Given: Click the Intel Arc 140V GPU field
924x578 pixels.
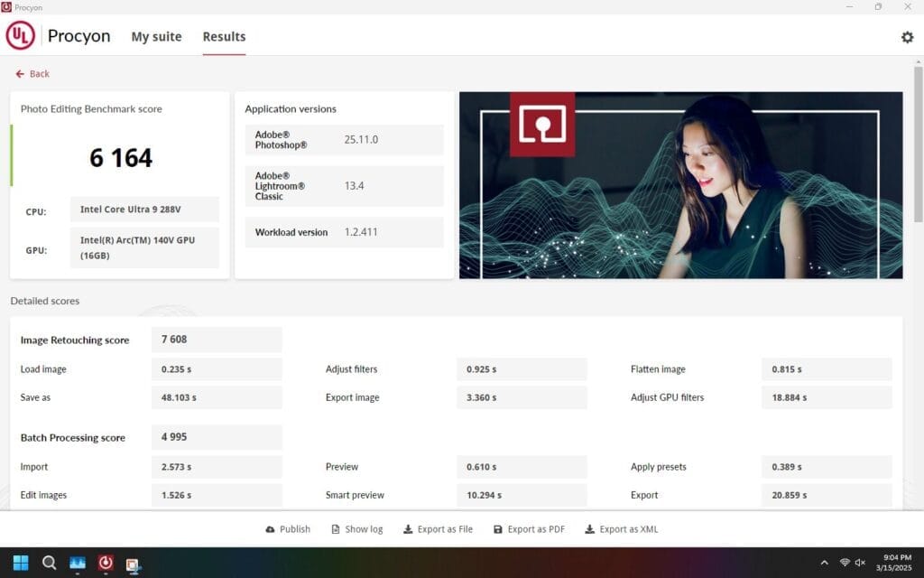Looking at the screenshot, I should [144, 247].
